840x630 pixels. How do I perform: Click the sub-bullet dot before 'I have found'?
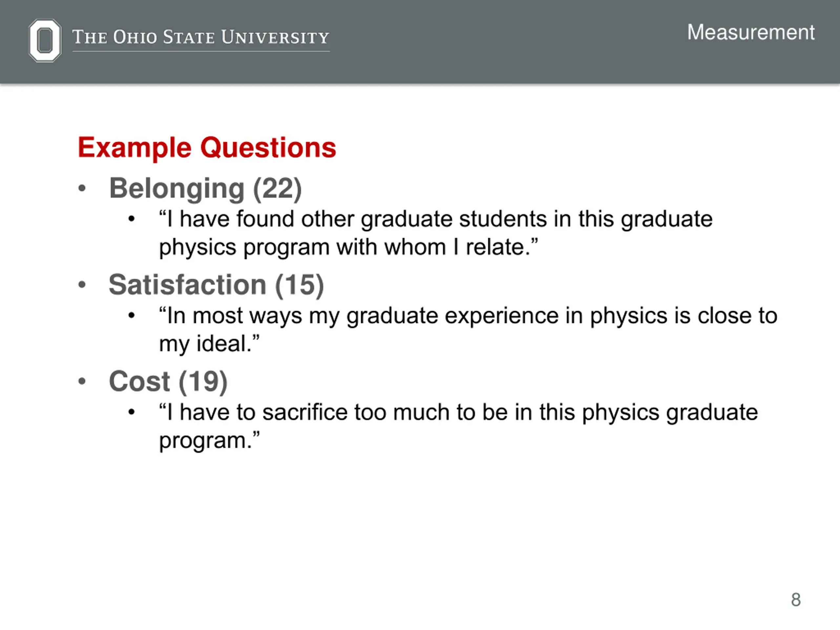point(131,219)
